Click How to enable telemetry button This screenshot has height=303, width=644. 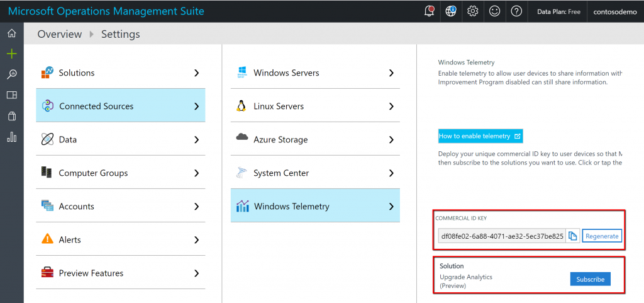coord(480,136)
